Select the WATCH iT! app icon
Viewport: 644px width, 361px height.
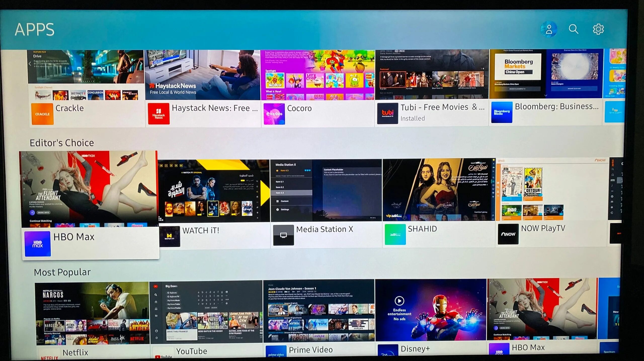click(169, 236)
